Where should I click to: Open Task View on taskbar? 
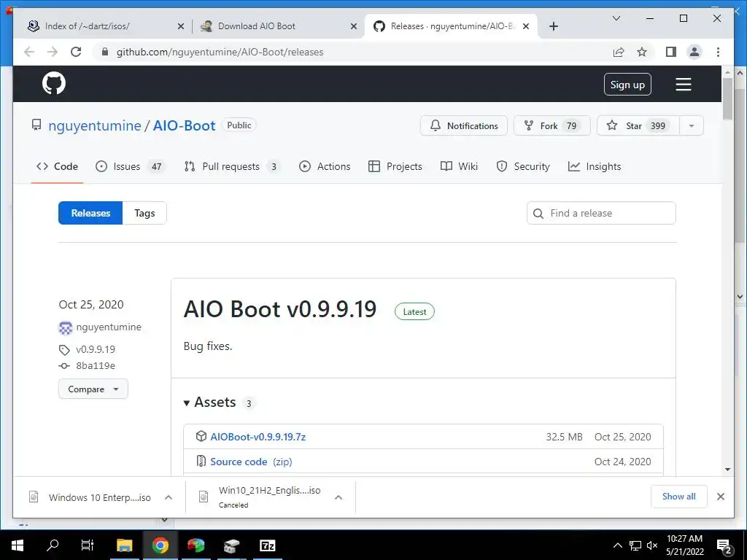click(x=88, y=545)
